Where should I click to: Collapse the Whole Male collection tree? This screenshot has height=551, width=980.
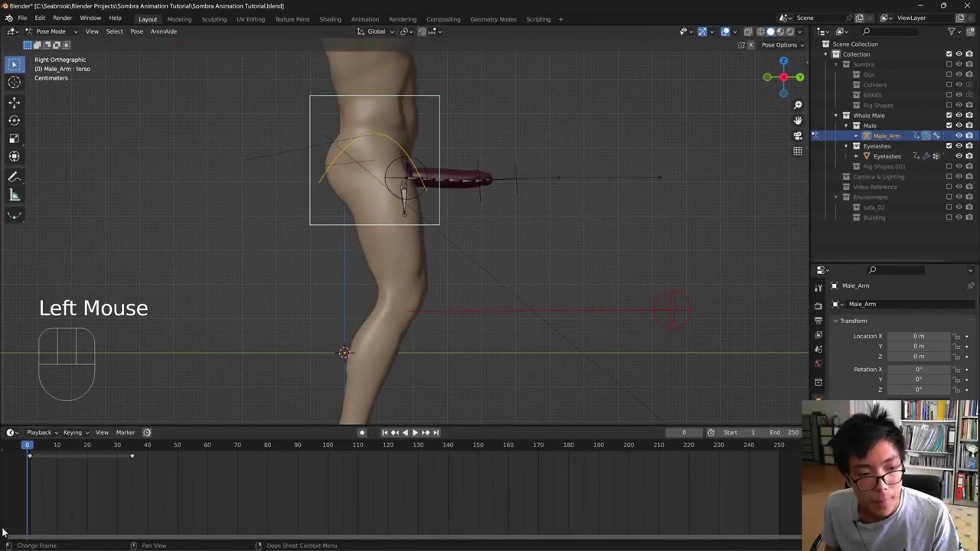coord(836,116)
